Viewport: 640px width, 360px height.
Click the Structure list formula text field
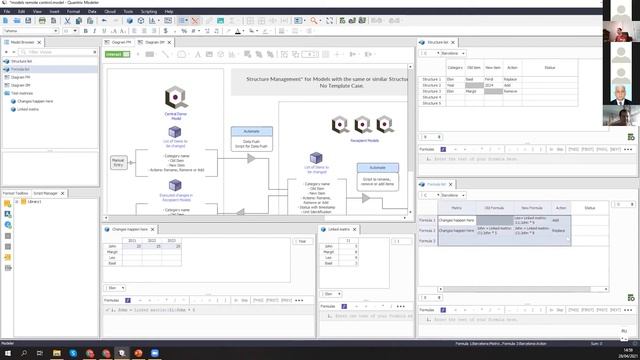click(527, 159)
